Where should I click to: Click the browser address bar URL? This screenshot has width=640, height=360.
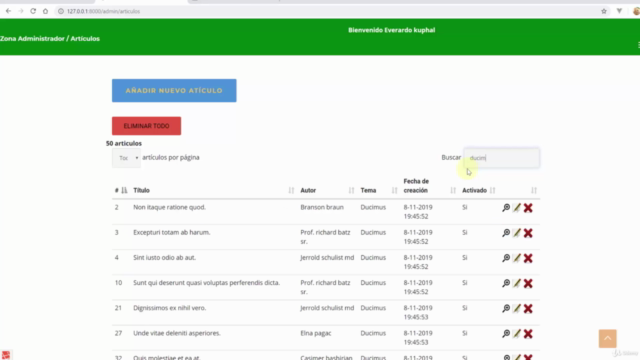click(x=103, y=11)
